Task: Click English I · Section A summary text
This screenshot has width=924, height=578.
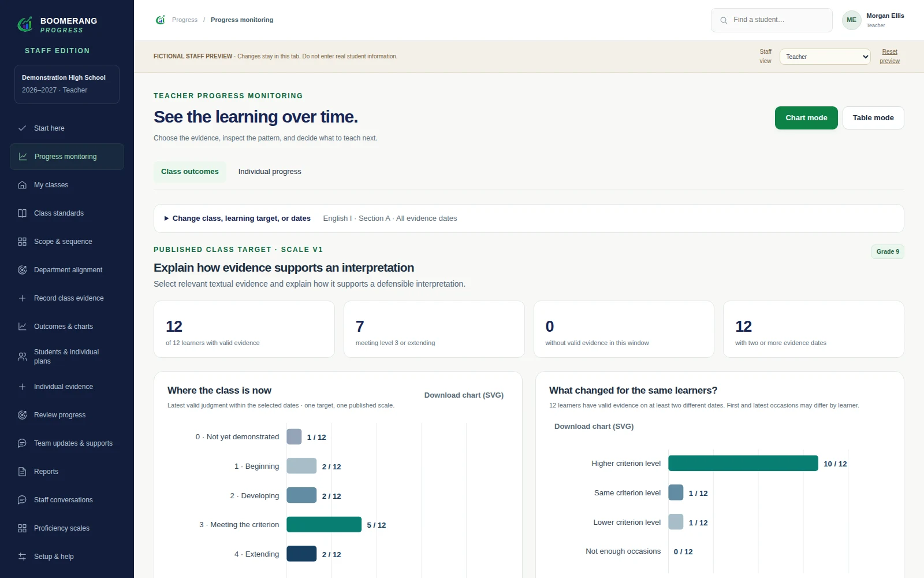Action: [390, 218]
